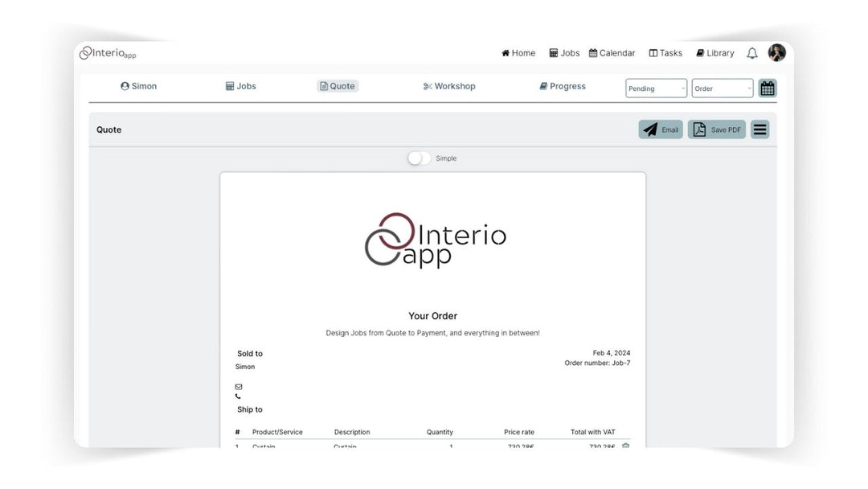
Task: Go to Home in top navigation
Action: (x=518, y=53)
